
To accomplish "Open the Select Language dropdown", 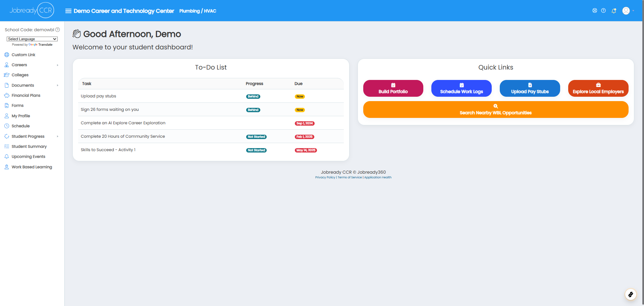I will [32, 39].
